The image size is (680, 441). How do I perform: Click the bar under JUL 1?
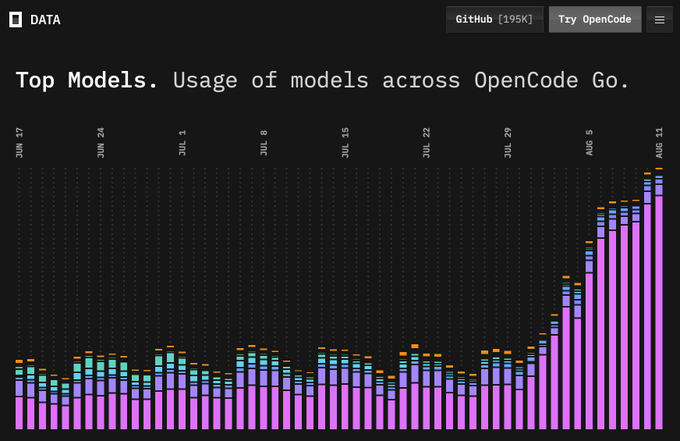[x=182, y=391]
